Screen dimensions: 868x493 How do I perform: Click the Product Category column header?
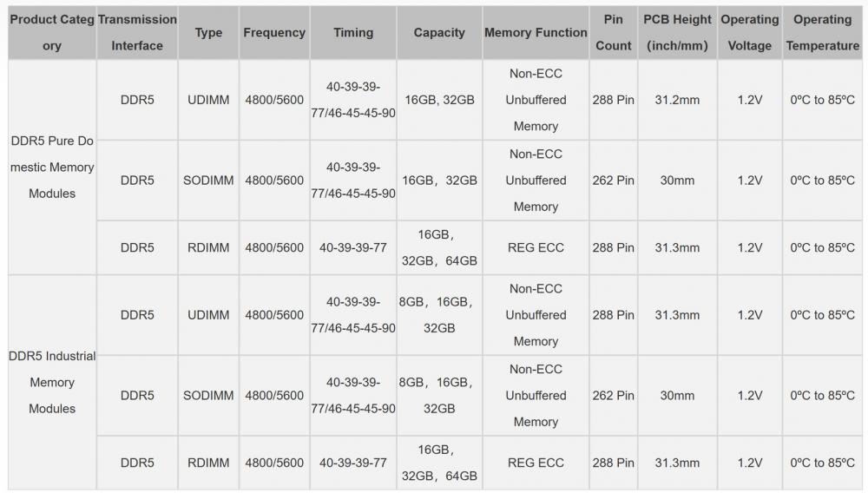[x=52, y=33]
